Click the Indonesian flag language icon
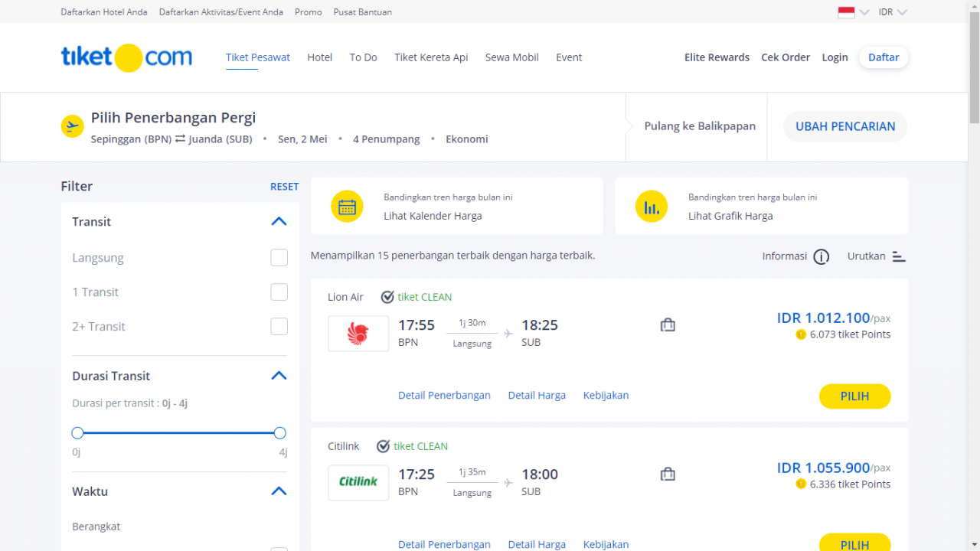Viewport: 980px width, 551px height. (846, 12)
